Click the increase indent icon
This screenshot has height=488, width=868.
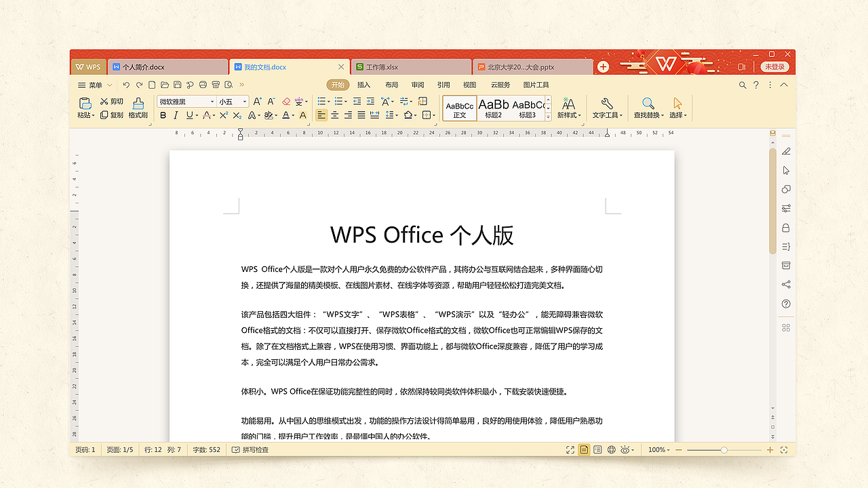coord(370,102)
